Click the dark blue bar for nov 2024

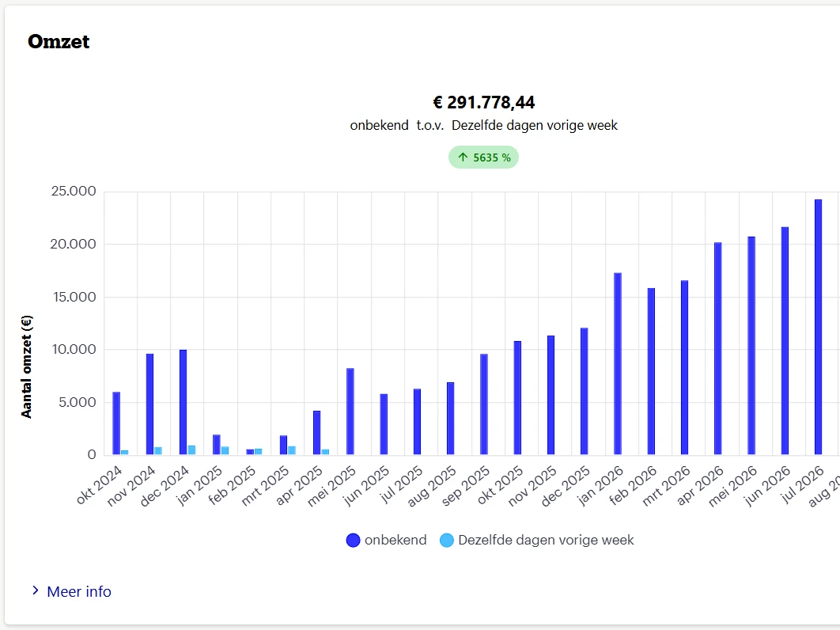pyautogui.click(x=150, y=404)
